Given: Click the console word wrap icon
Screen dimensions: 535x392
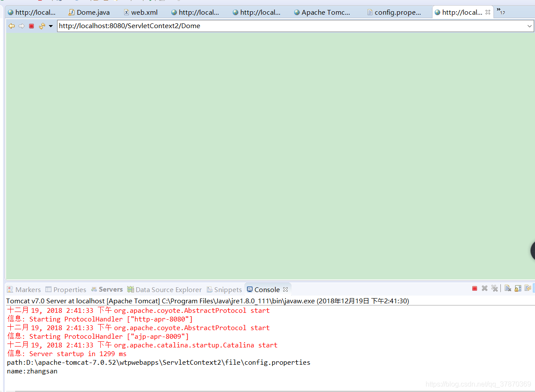Looking at the screenshot, I should click(528, 289).
